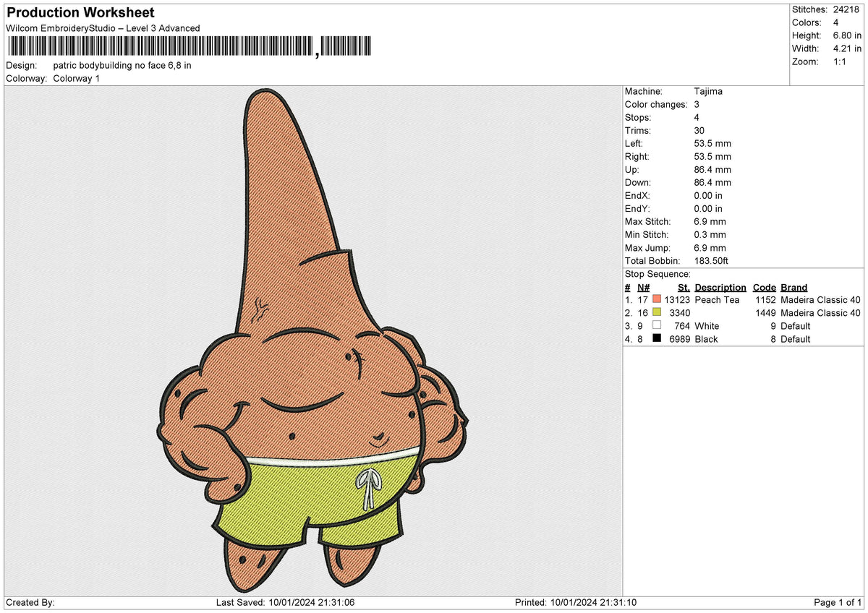Click design name 'patric bodybuilding no face 6,8 in'
The image size is (868, 613).
tap(122, 65)
